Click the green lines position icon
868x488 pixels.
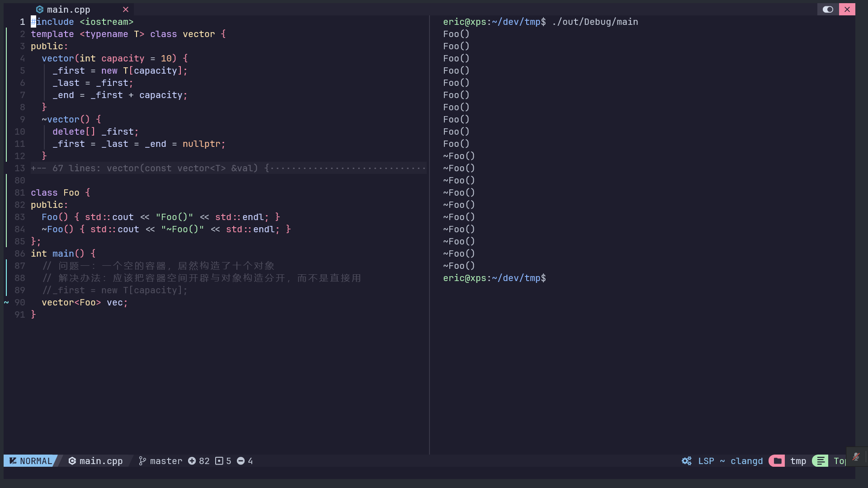[x=820, y=461]
